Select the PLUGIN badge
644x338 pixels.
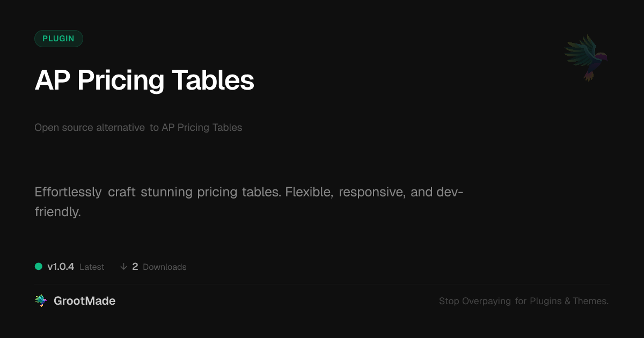58,39
